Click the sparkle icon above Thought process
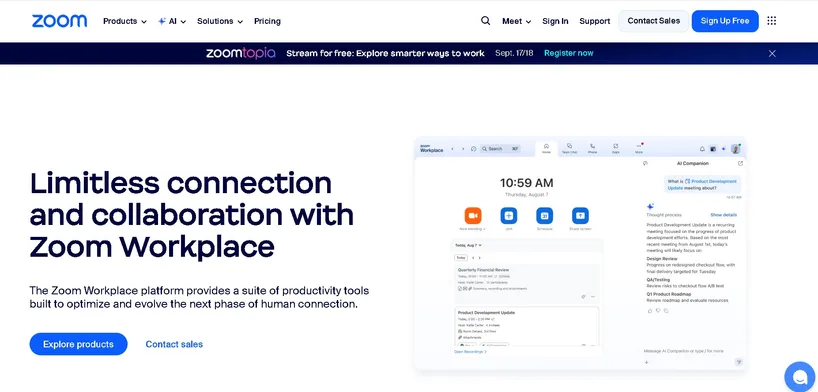The width and height of the screenshot is (818, 392). (x=650, y=207)
